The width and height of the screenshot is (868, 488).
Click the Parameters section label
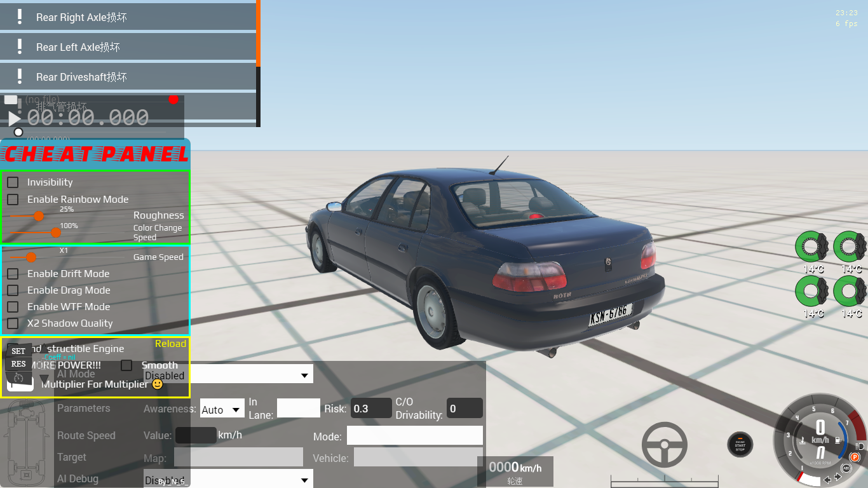[x=84, y=408]
